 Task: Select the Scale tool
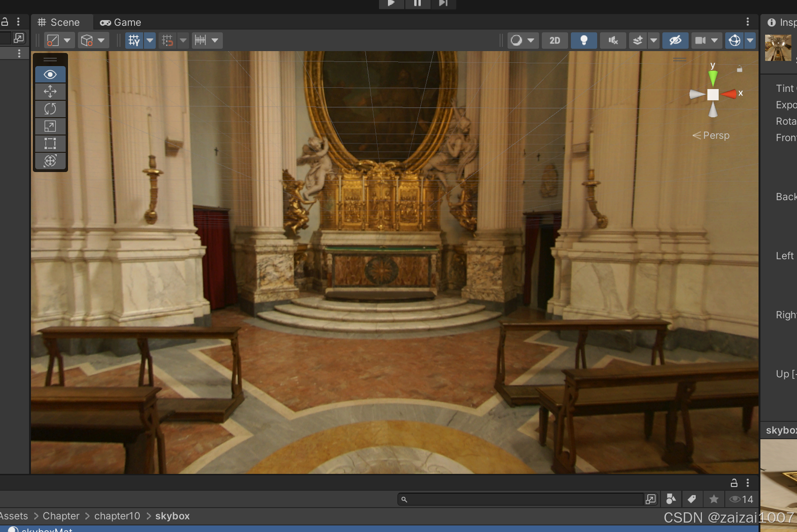[50, 126]
